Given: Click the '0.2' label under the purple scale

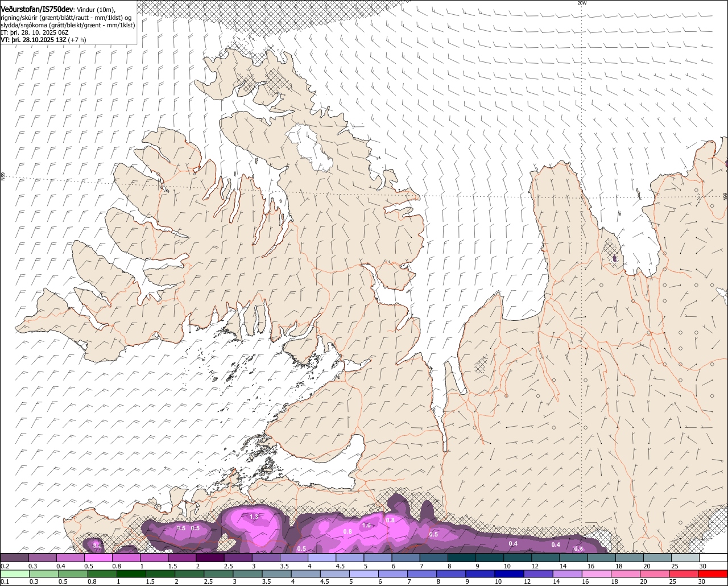Looking at the screenshot, I should tap(5, 566).
